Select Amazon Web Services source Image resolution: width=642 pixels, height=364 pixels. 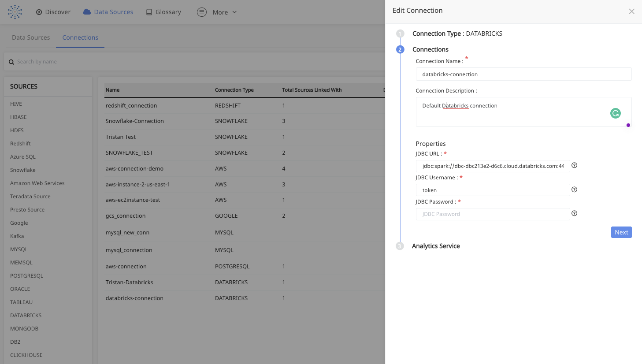[x=37, y=183]
